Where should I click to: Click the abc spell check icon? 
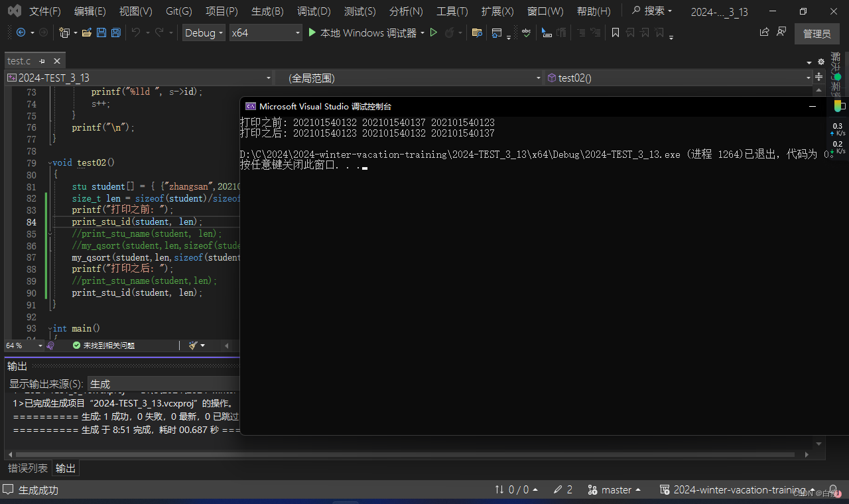point(526,32)
